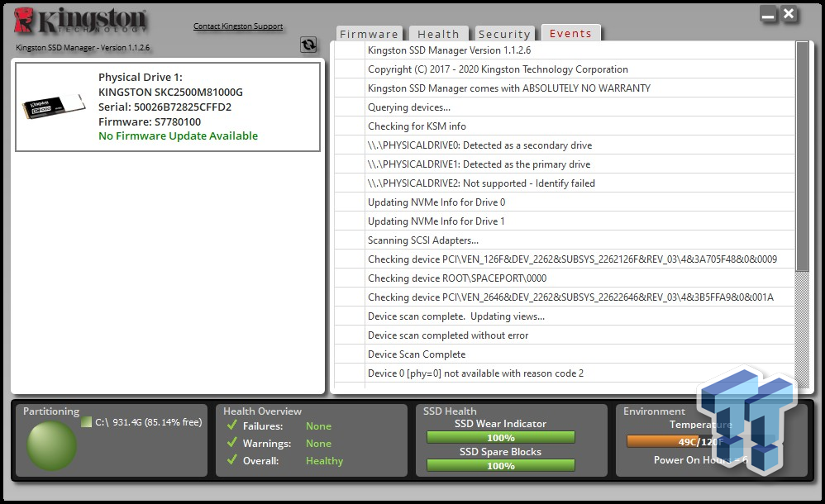This screenshot has height=504, width=825.
Task: Select 'PHYSICALDRIVE0: Detected as a secondary drive' row
Action: pos(565,145)
